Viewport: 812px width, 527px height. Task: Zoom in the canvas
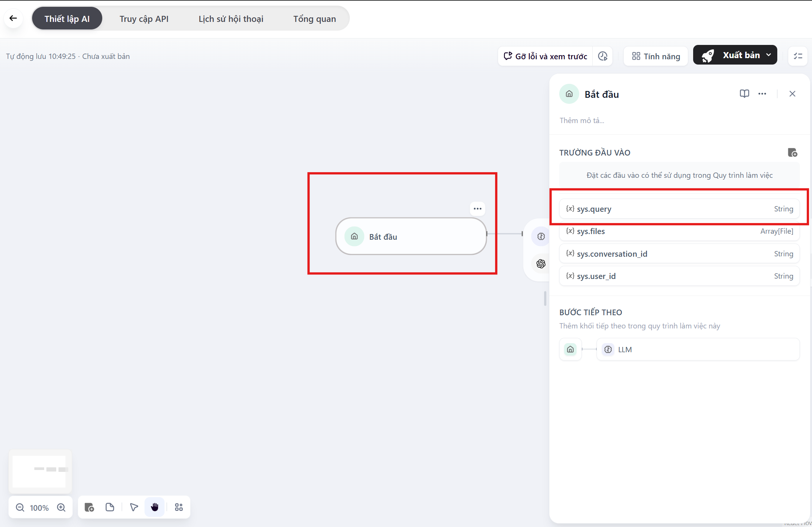tap(61, 507)
